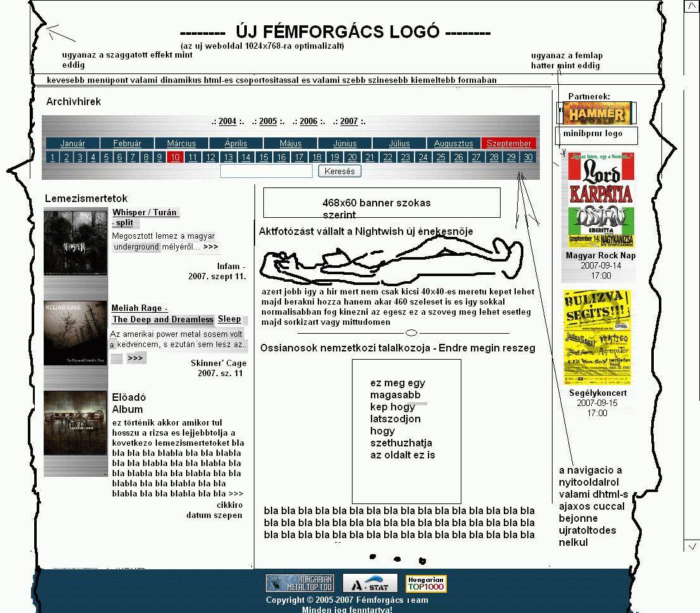Image resolution: width=700 pixels, height=613 pixels.
Task: Select day 10 in the calendar
Action: pyautogui.click(x=175, y=157)
